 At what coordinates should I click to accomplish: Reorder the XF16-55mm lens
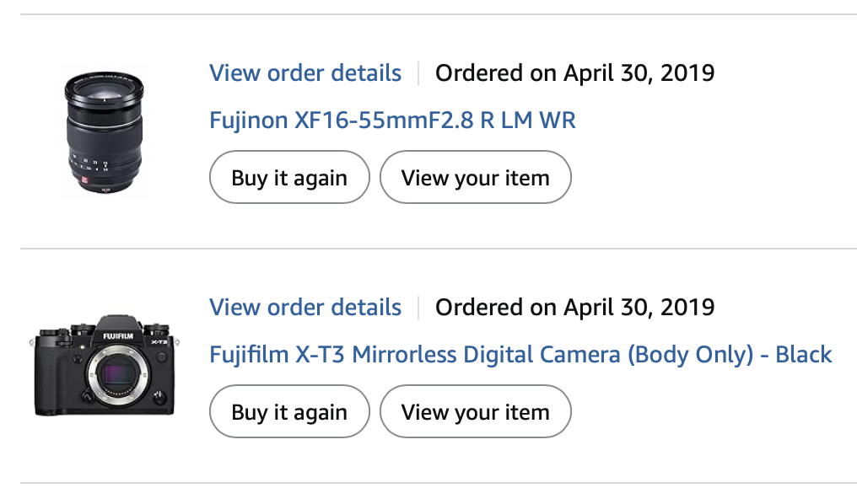pyautogui.click(x=289, y=178)
